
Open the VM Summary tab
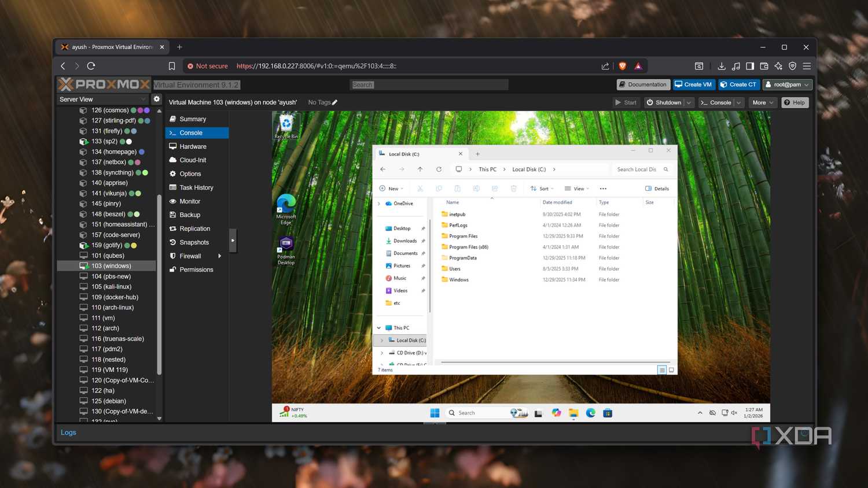(x=197, y=119)
